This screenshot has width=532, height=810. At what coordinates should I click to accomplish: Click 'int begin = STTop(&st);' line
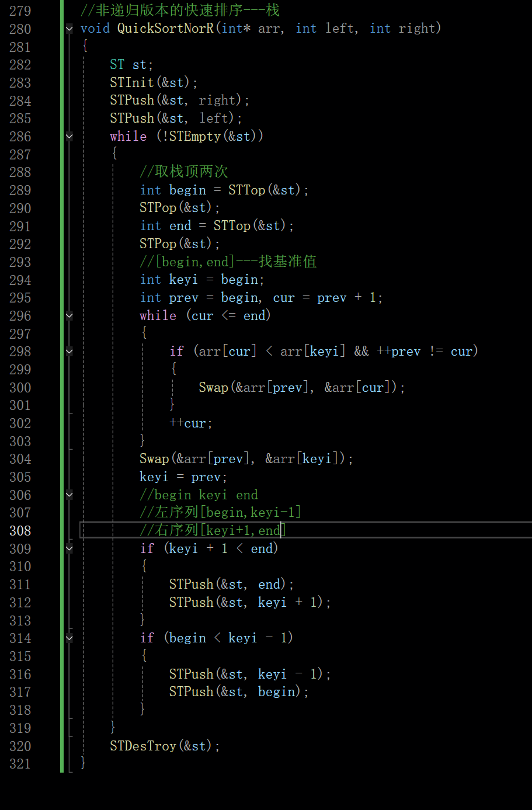(224, 190)
